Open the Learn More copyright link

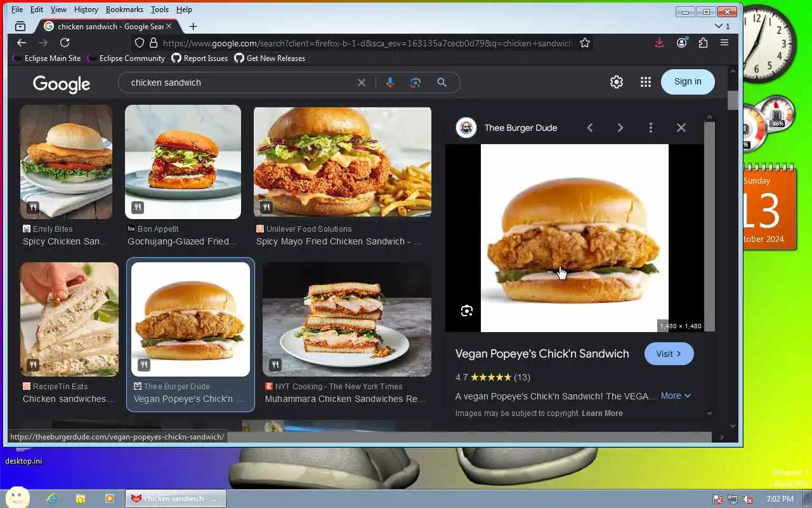coord(602,413)
